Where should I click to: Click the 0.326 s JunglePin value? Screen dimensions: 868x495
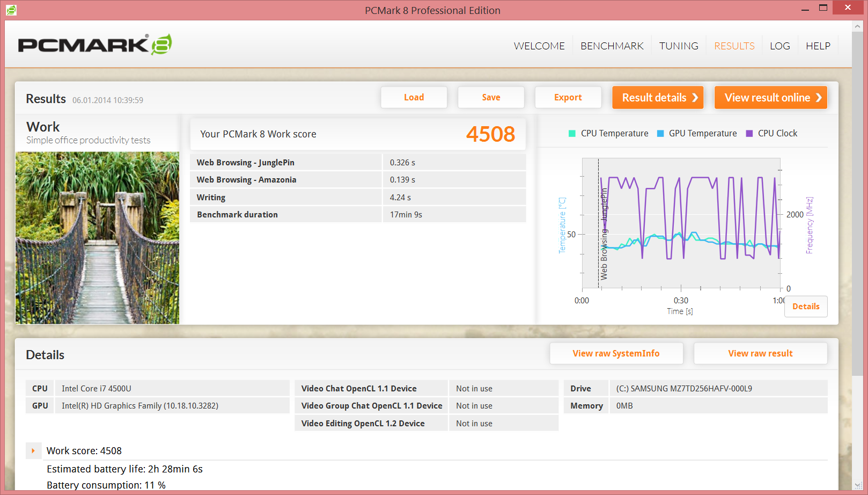point(402,162)
